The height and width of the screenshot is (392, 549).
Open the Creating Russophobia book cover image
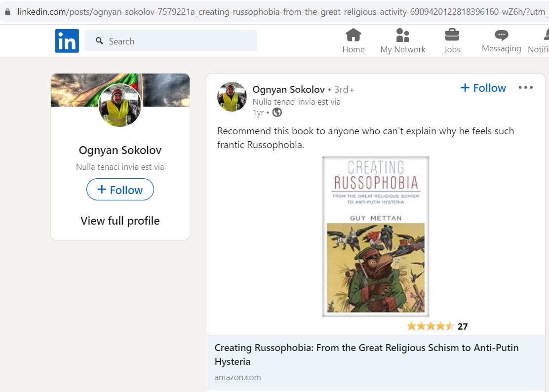[x=376, y=236]
